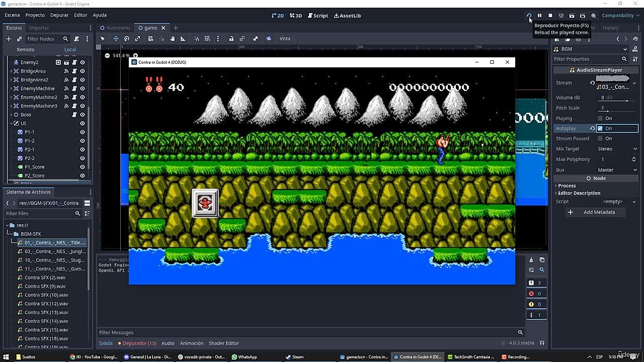
Task: Hide the Boss node
Action: pyautogui.click(x=83, y=115)
